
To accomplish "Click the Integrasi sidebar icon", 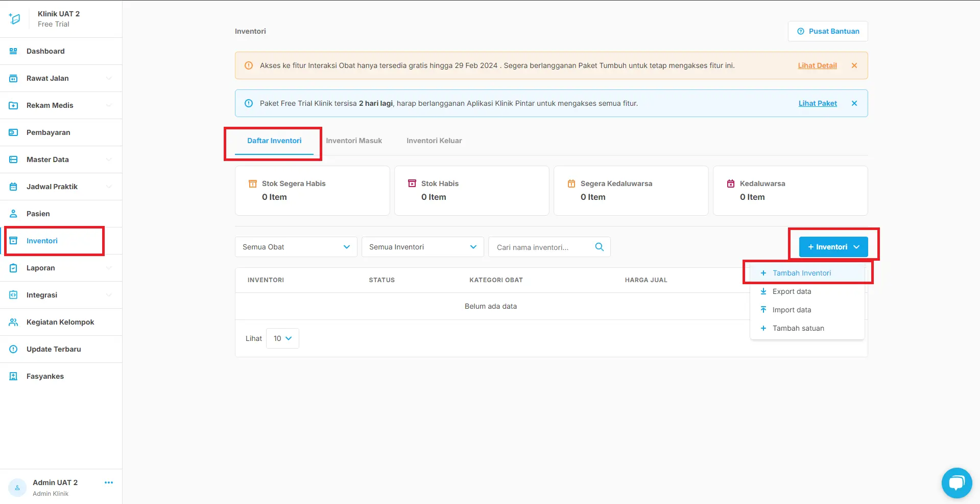I will click(x=13, y=295).
